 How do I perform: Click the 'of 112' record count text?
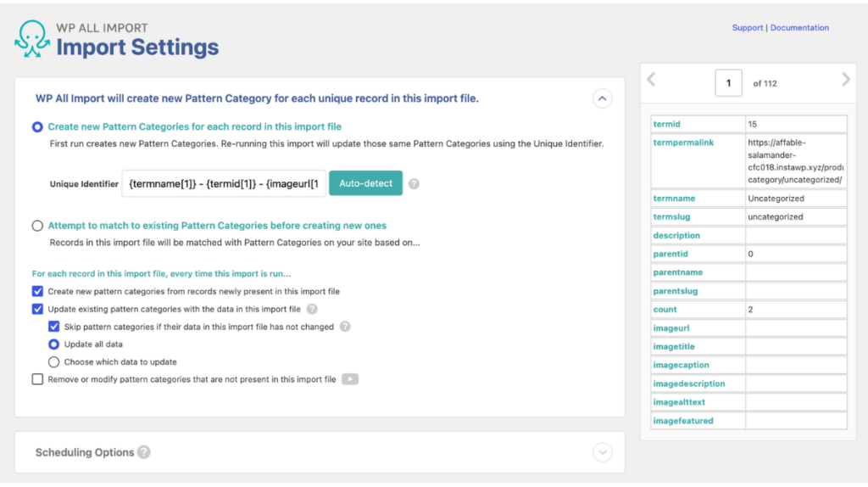(x=765, y=84)
